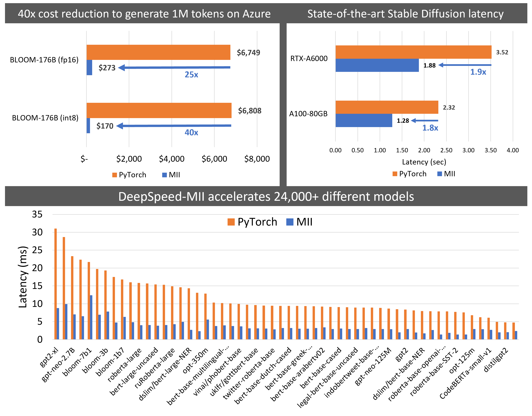Viewport: 532px width, 416px height.
Task: Click 'State-of-the-art Stable Diffusion latency' header
Action: [x=405, y=14]
